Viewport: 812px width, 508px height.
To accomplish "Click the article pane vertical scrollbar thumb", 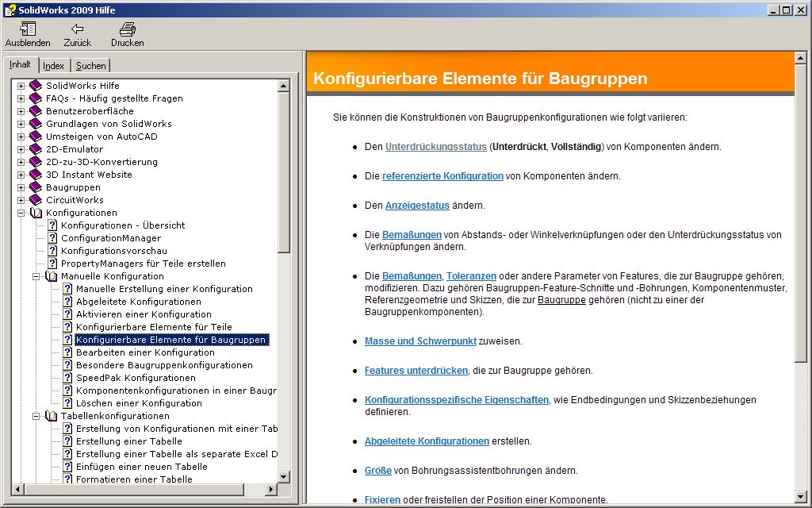I will point(800,214).
